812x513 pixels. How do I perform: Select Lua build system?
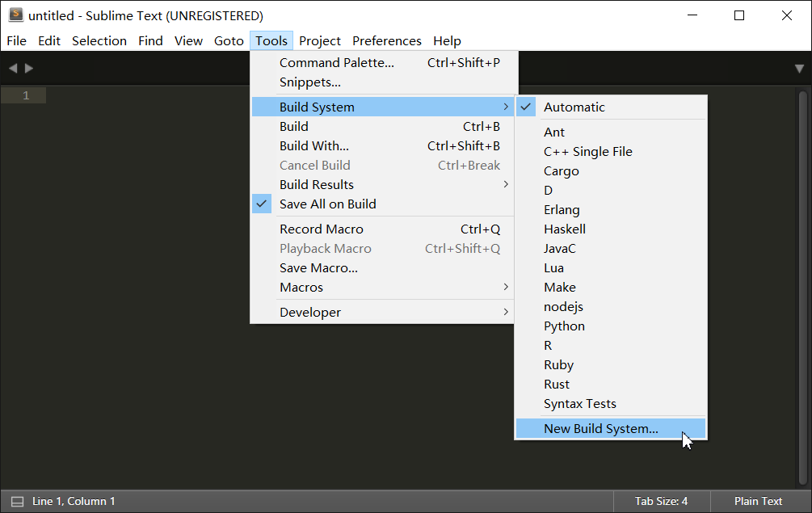click(x=611, y=267)
